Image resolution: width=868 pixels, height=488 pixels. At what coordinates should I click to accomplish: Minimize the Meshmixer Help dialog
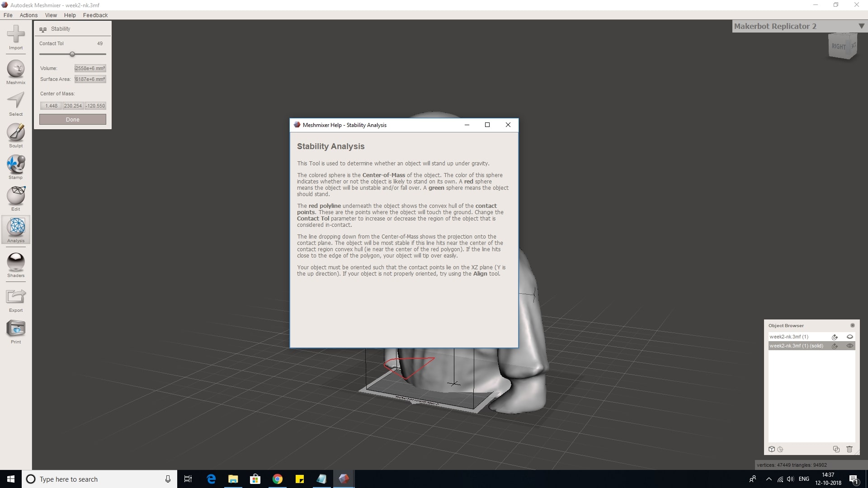[467, 125]
